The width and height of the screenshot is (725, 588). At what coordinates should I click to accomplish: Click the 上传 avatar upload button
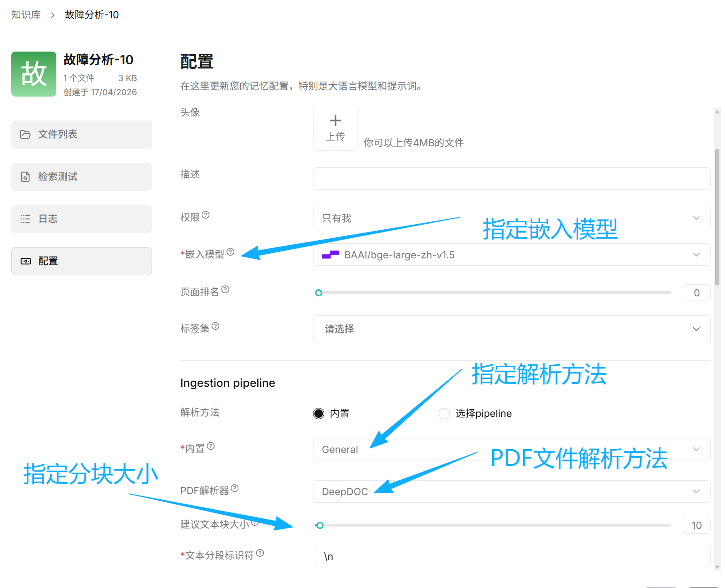pos(336,129)
